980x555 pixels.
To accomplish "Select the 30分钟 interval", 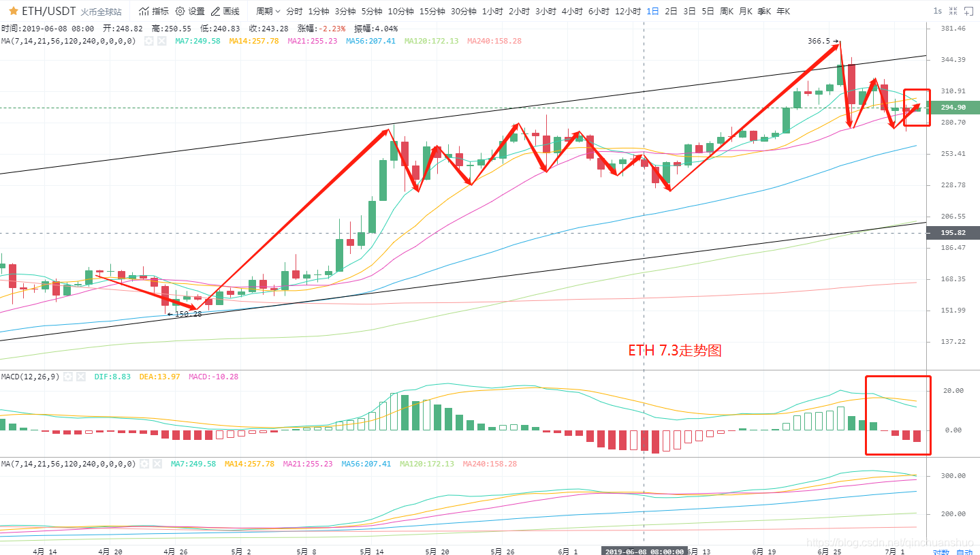I will point(464,11).
